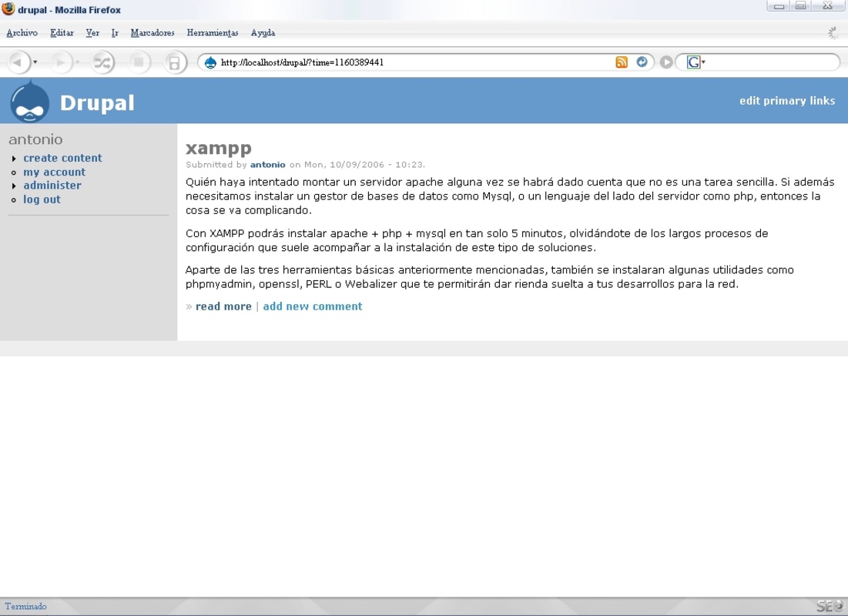Click the blue refresh icon in address bar
This screenshot has height=616, width=848.
click(642, 62)
